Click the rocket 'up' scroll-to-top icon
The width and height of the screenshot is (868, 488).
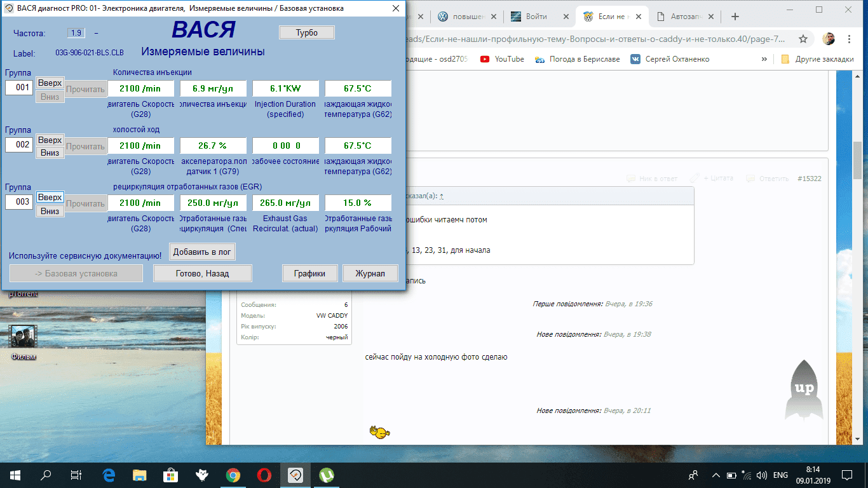[804, 389]
